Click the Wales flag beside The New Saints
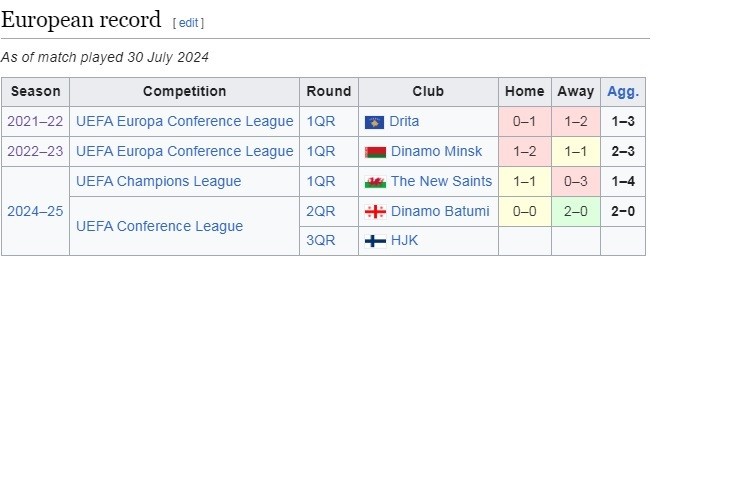The width and height of the screenshot is (745, 495). click(x=375, y=182)
